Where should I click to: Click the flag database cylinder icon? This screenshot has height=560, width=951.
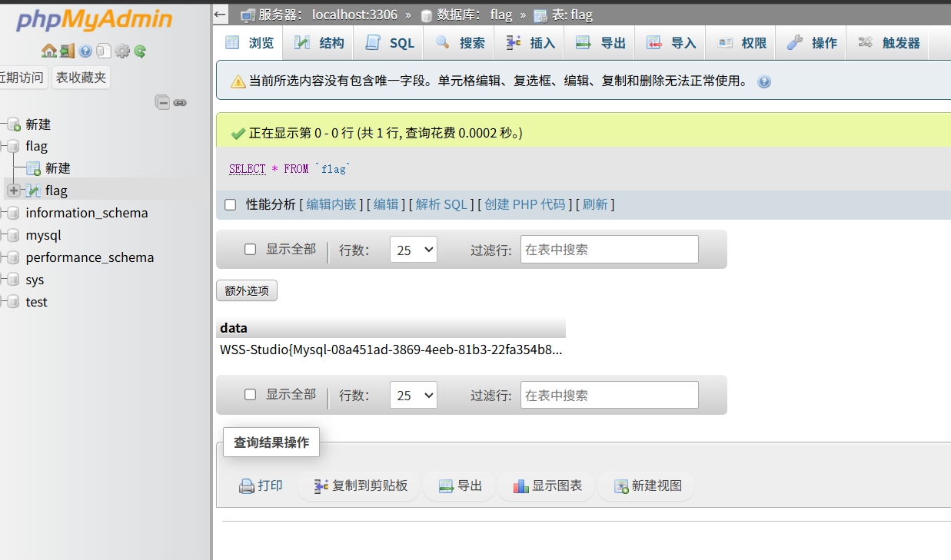point(13,146)
